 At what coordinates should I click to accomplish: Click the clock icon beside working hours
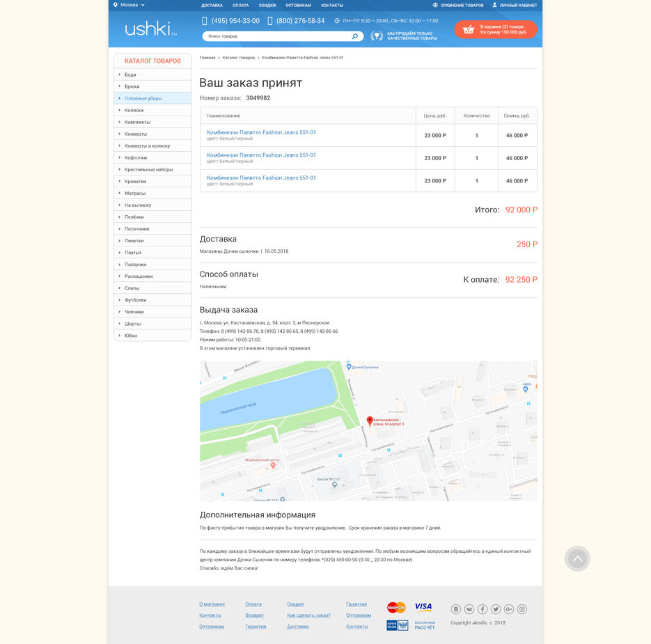(337, 21)
